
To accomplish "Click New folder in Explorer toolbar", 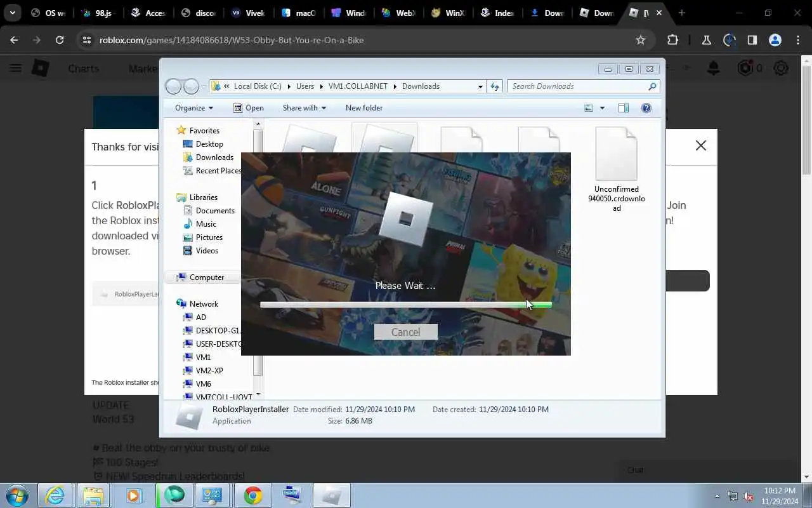I will [364, 108].
